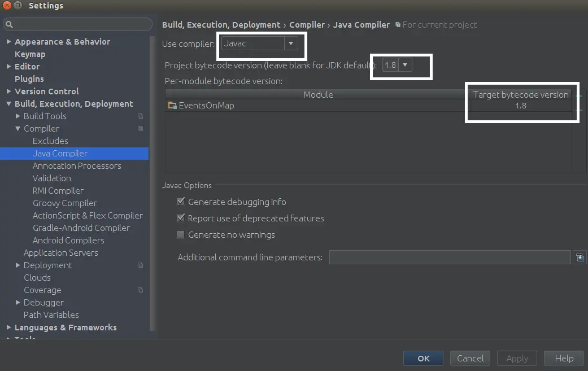The image size is (588, 371).
Task: Enable Generate no warnings checkbox
Action: click(x=181, y=234)
